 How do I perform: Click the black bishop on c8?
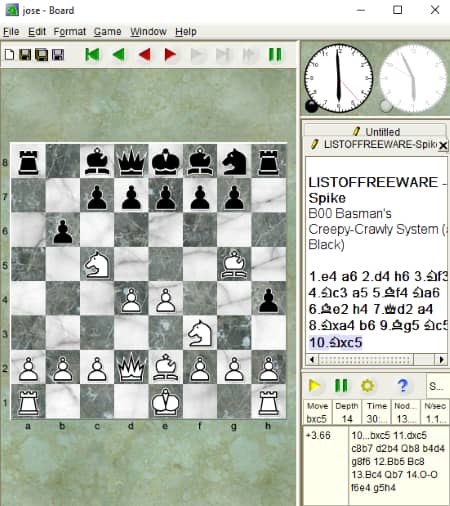click(x=97, y=161)
